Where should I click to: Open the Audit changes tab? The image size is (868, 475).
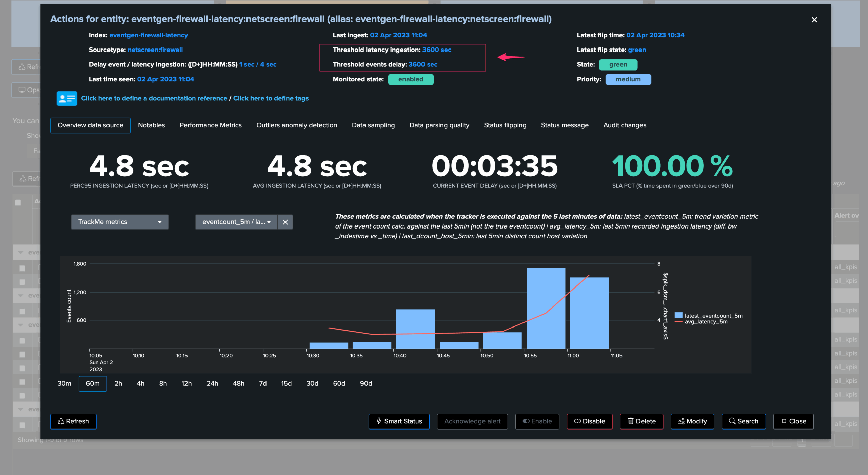[625, 125]
